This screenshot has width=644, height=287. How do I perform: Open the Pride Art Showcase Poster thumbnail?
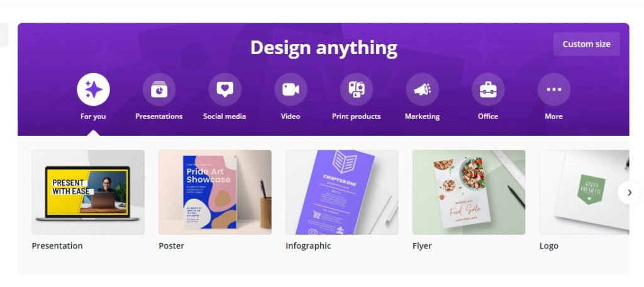pos(215,192)
